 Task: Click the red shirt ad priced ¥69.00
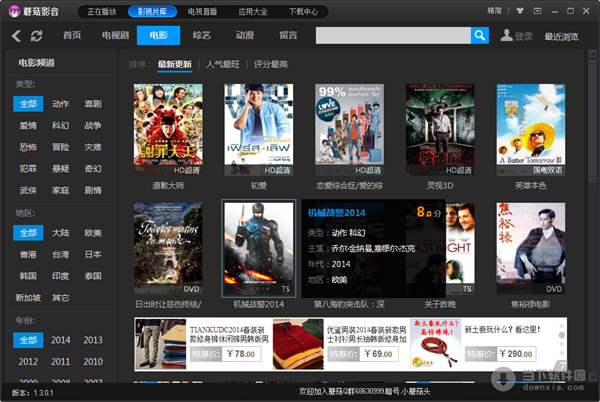click(298, 344)
